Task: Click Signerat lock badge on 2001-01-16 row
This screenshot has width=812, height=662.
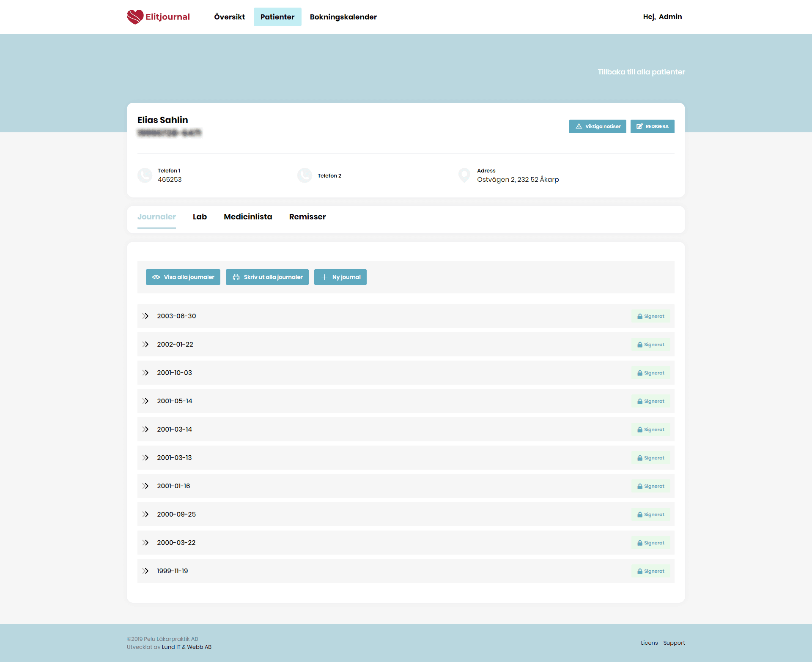Action: point(651,486)
